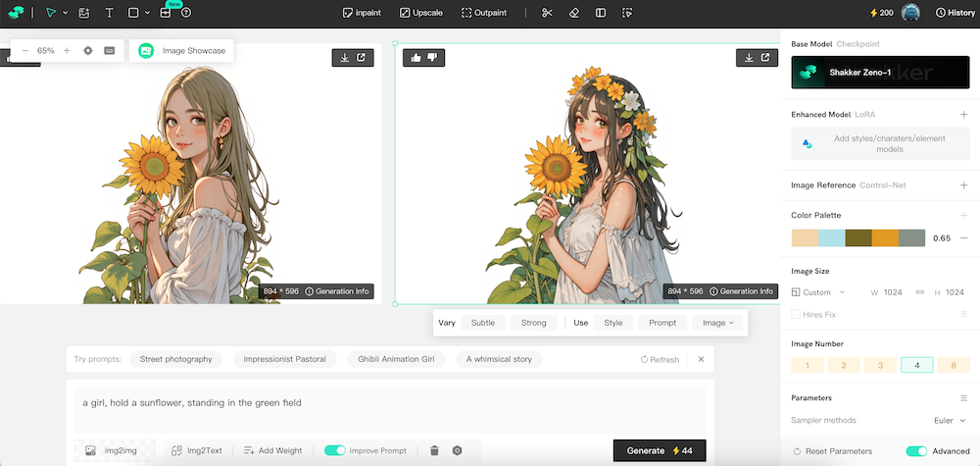The image size is (980, 466).
Task: Pick the orange swatch in Color Palette
Action: (885, 238)
